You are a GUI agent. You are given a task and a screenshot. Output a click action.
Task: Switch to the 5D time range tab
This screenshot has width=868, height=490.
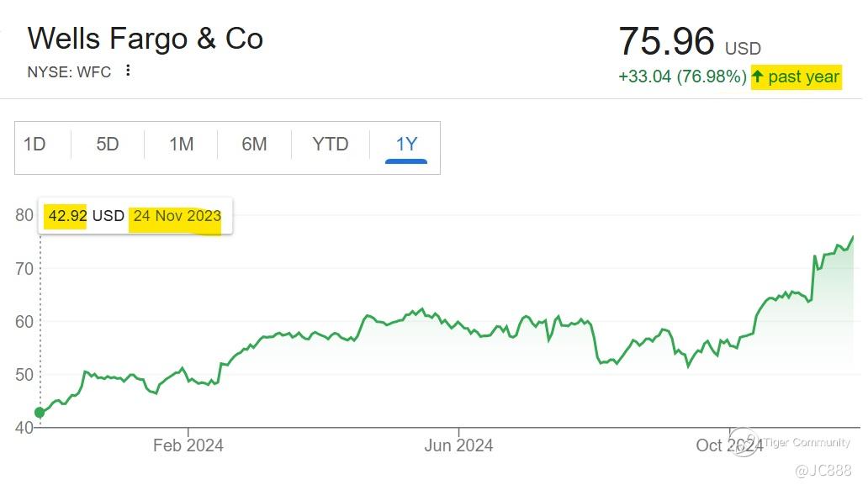point(108,145)
